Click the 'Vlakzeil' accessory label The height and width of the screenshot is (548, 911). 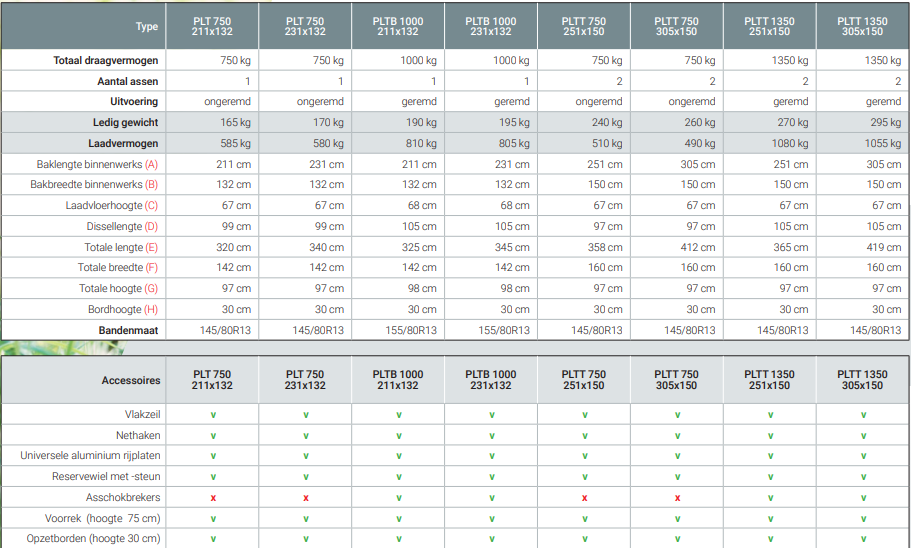[142, 415]
